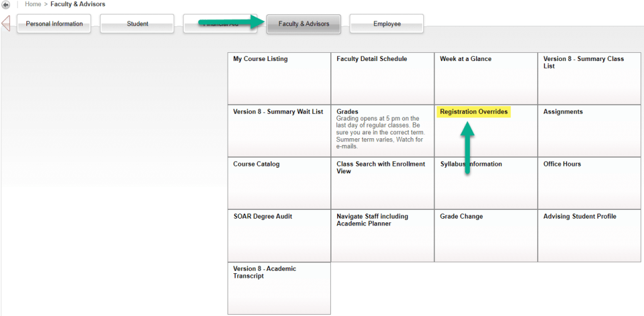Open Class Search with Enrollment View

click(x=380, y=167)
